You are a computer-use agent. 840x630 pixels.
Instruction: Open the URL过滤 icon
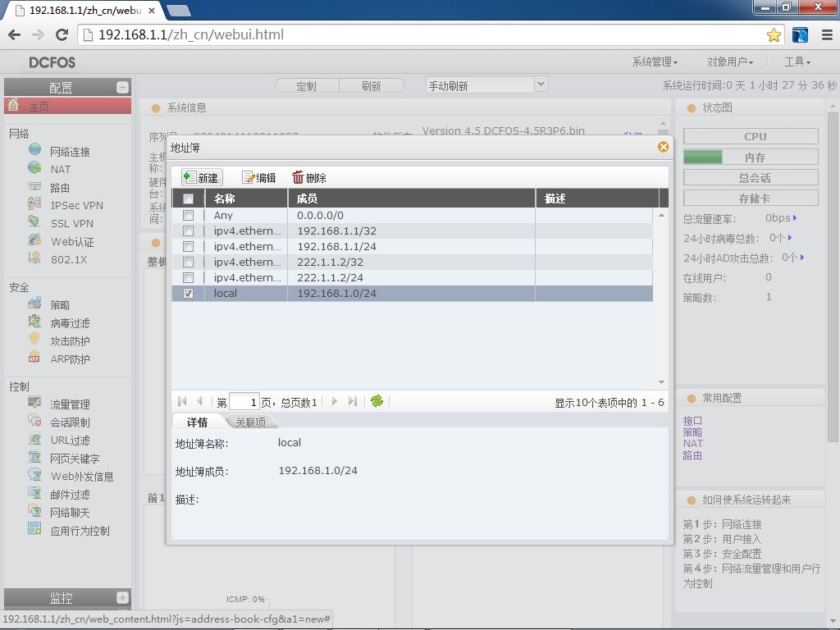click(x=34, y=439)
